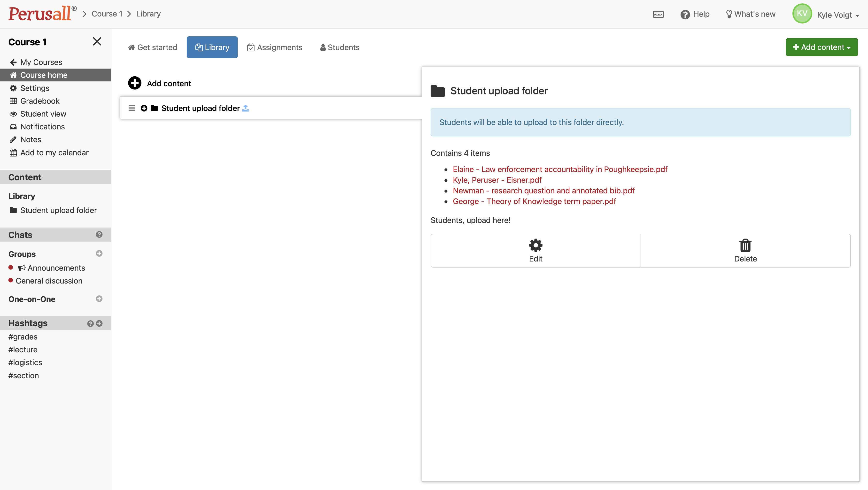The image size is (868, 490).
Task: Select the #lecture hashtag
Action: pos(23,349)
